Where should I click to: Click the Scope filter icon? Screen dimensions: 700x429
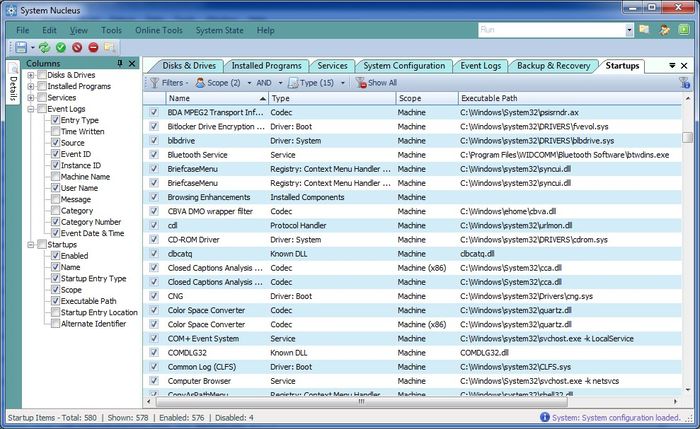click(200, 83)
